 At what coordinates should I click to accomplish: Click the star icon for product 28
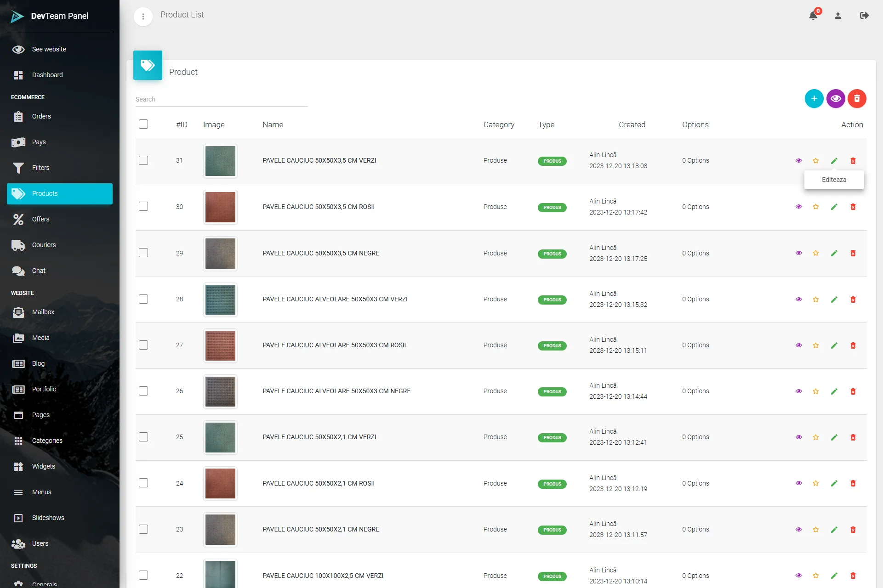click(816, 299)
